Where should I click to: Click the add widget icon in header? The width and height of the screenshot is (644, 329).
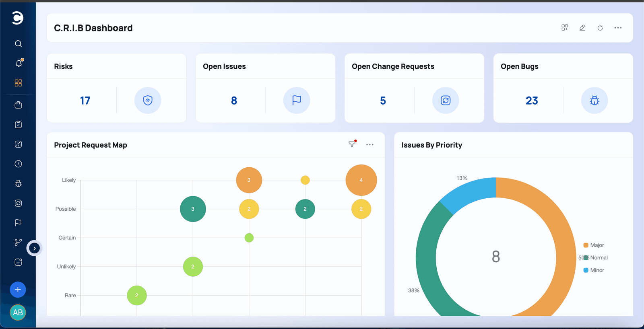(x=565, y=28)
